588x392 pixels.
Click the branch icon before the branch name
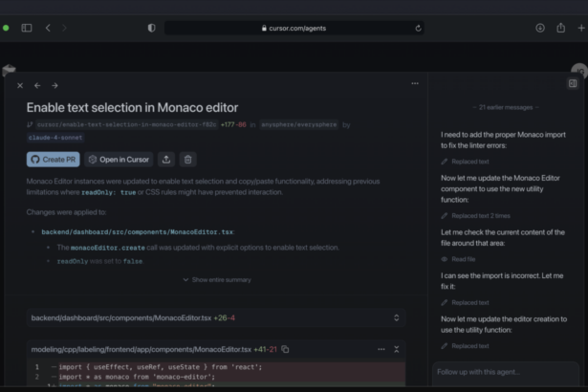pyautogui.click(x=30, y=124)
